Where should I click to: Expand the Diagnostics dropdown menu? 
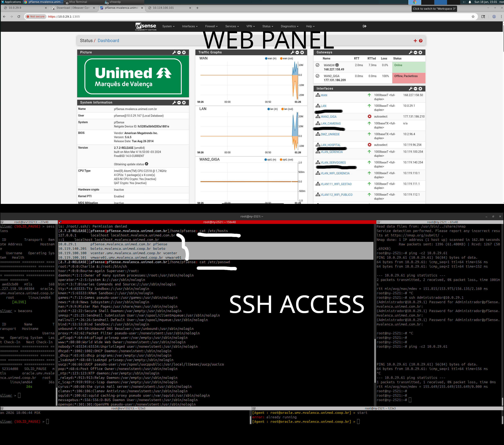pos(289,26)
